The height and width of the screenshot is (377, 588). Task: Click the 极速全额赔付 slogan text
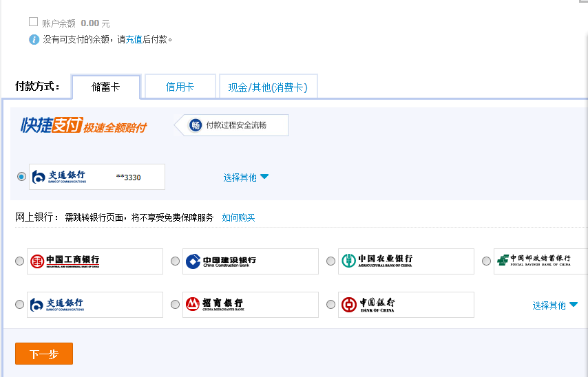click(115, 128)
